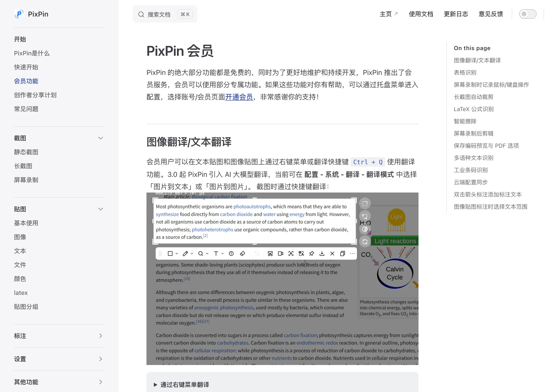Select the eraser tool in demo toolbar

[x=242, y=253]
